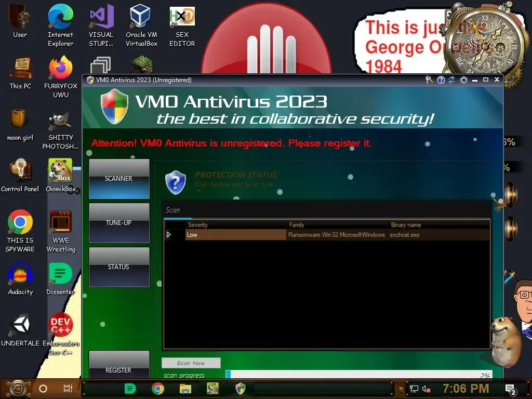Viewport: 532px width, 399px height.
Task: Click the VM0 Antivirus shield logo
Action: pos(114,106)
